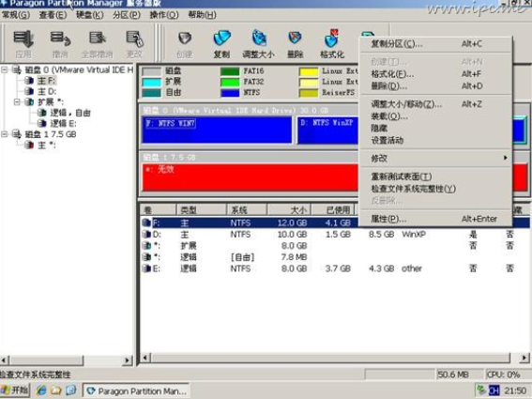Launch Internet Explorer quick launch icon
Image resolution: width=532 pixels, height=399 pixels.
tap(41, 391)
